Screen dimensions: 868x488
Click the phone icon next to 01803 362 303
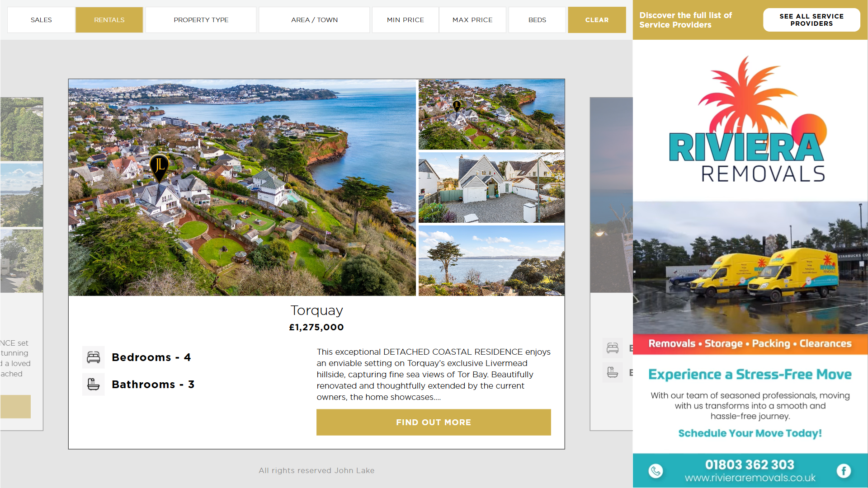tap(656, 471)
